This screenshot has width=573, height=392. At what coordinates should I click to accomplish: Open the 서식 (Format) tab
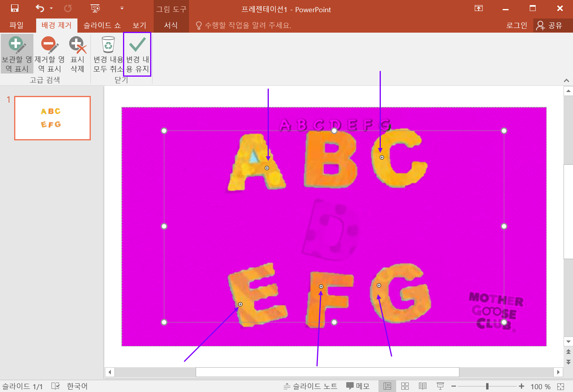click(x=171, y=25)
